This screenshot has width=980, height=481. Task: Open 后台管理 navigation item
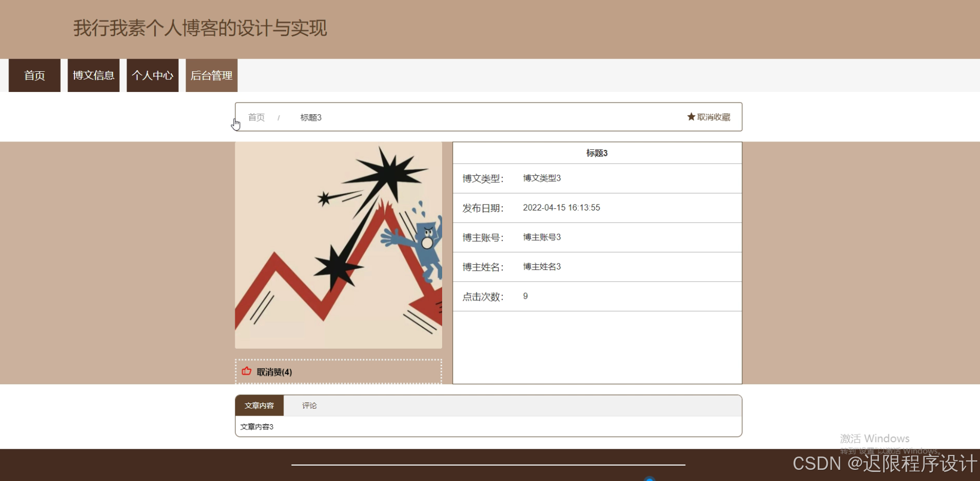[212, 75]
